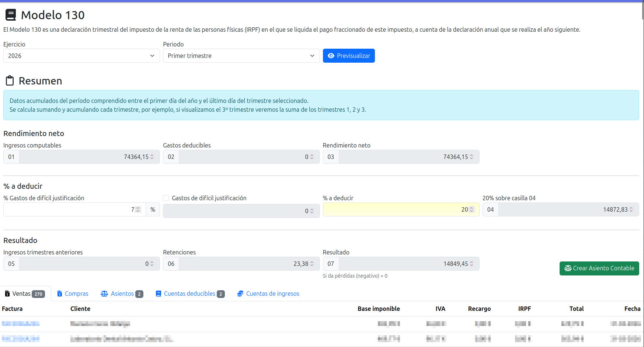
Task: Adjust the 7 percent gastos stepper arrows
Action: coord(138,209)
